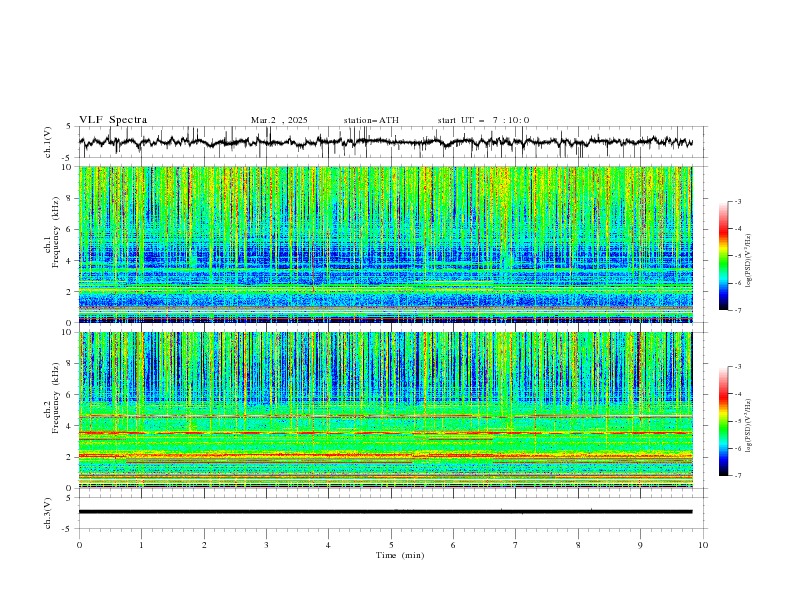Image resolution: width=792 pixels, height=612 pixels.
Task: Click the 2 kHz tick label on ch.2 axis
Action: (70, 457)
